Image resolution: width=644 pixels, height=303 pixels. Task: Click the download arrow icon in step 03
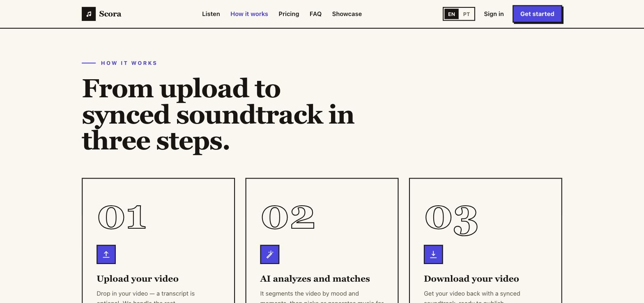point(433,255)
